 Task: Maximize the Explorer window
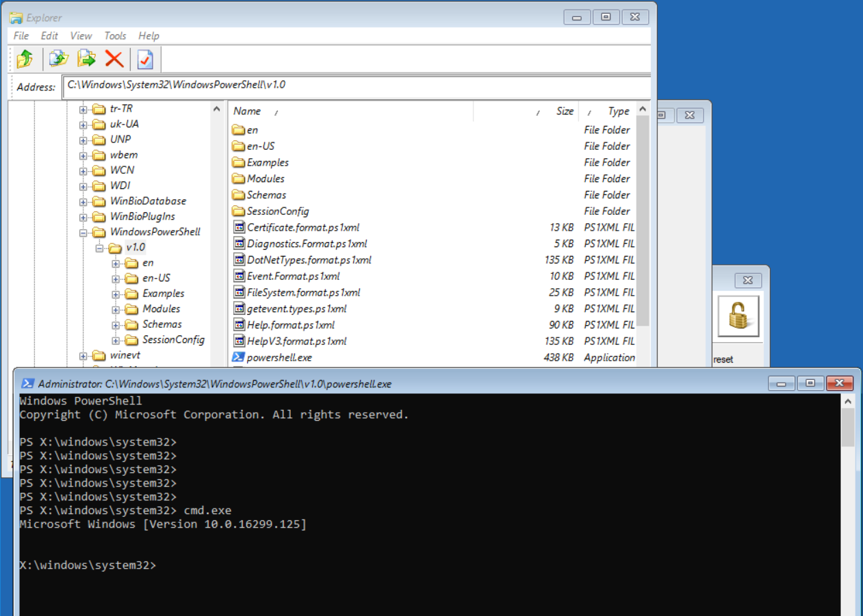606,18
